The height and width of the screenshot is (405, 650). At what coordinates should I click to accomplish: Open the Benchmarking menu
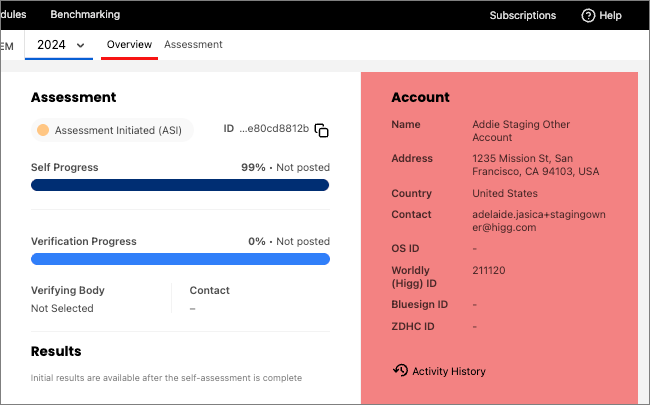tap(85, 15)
